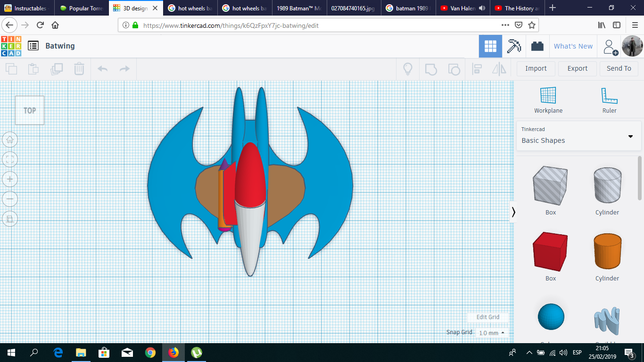Viewport: 644px width, 362px height.
Task: Collapse the right shapes panel chevron
Action: pos(513,212)
